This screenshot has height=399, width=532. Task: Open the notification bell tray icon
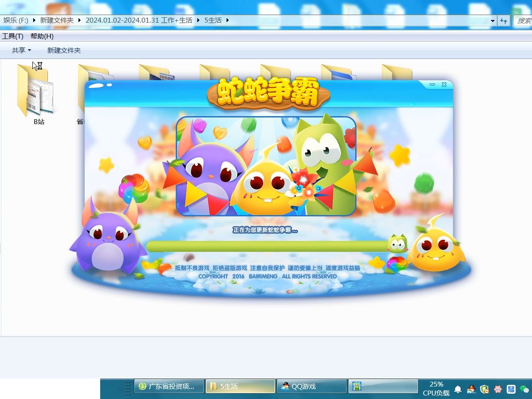458,389
